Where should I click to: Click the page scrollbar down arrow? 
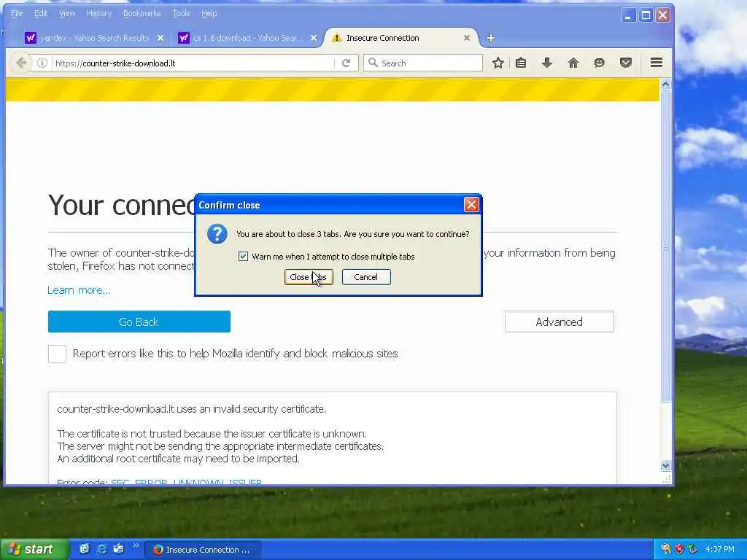click(665, 465)
